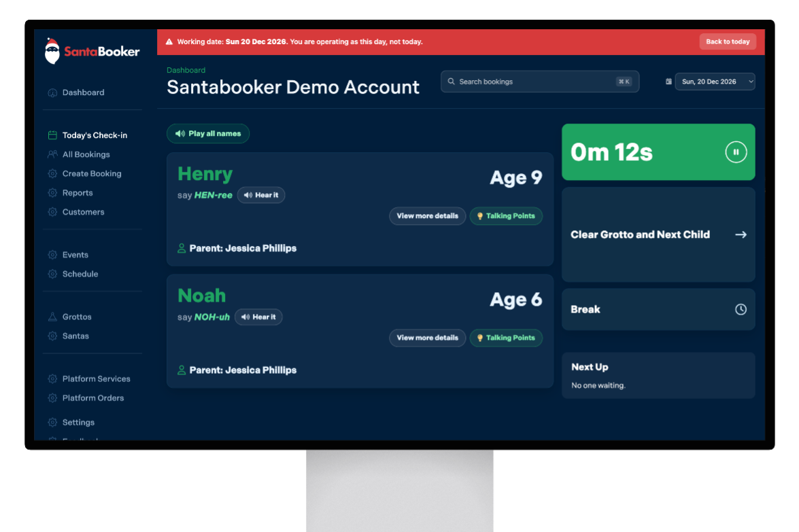This screenshot has height=532, width=799.
Task: Click the name Noah heading
Action: point(202,296)
